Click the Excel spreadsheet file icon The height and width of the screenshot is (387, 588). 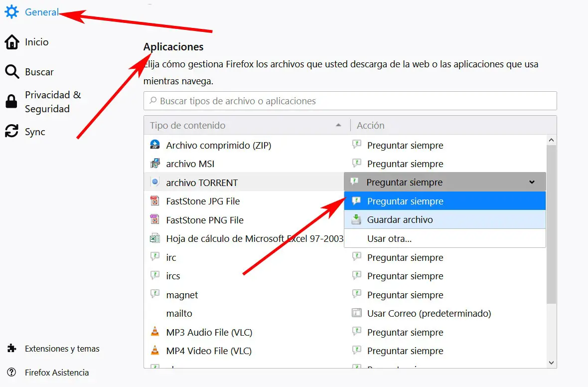pos(155,238)
